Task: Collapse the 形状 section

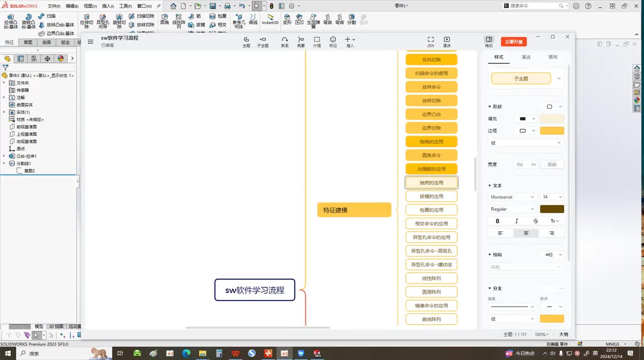Action: pos(490,107)
